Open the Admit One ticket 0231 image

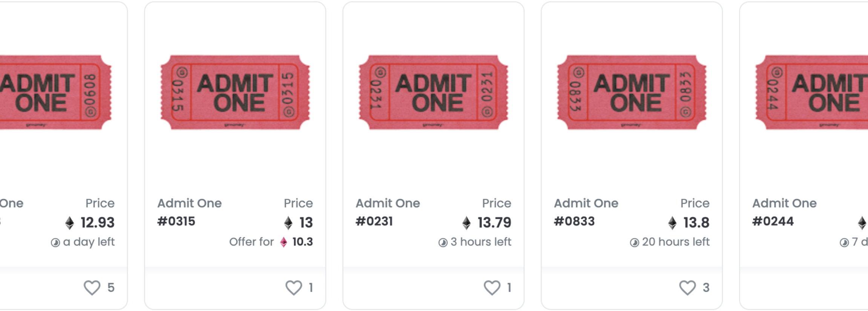(434, 92)
